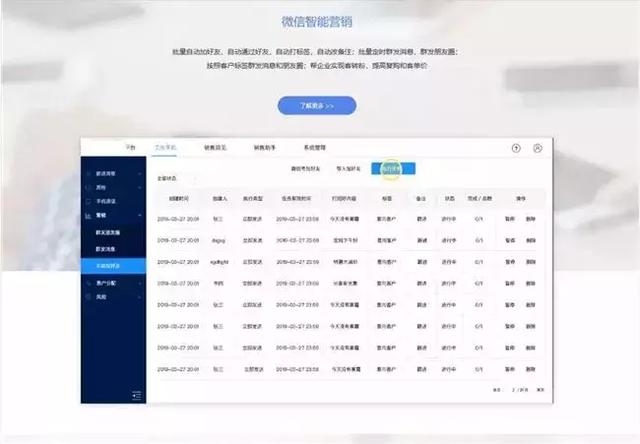The width and height of the screenshot is (640, 444).
Task: Click the 营销 sidebar chart icon
Action: [x=88, y=215]
